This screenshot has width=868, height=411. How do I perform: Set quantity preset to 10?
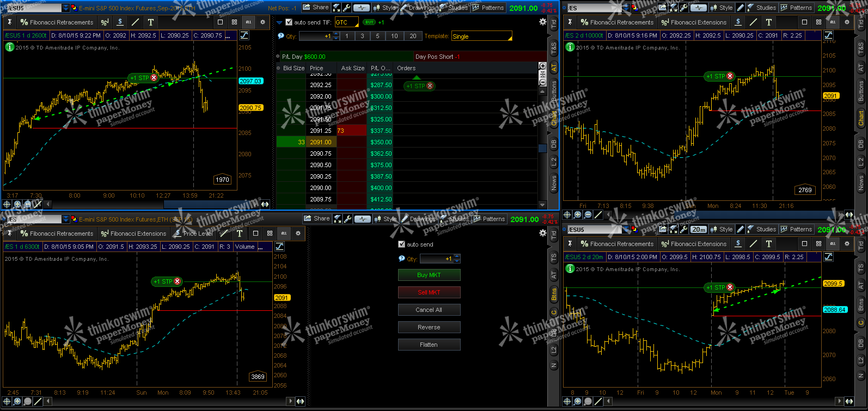click(x=394, y=36)
